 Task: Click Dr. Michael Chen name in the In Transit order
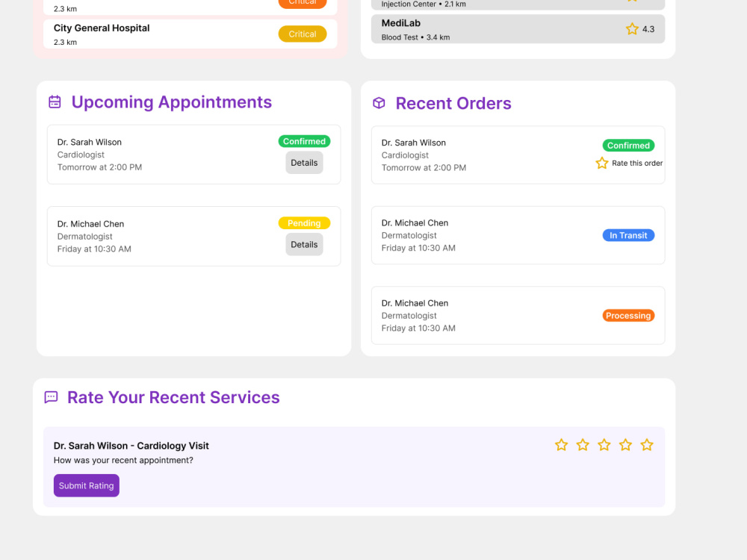pyautogui.click(x=415, y=223)
